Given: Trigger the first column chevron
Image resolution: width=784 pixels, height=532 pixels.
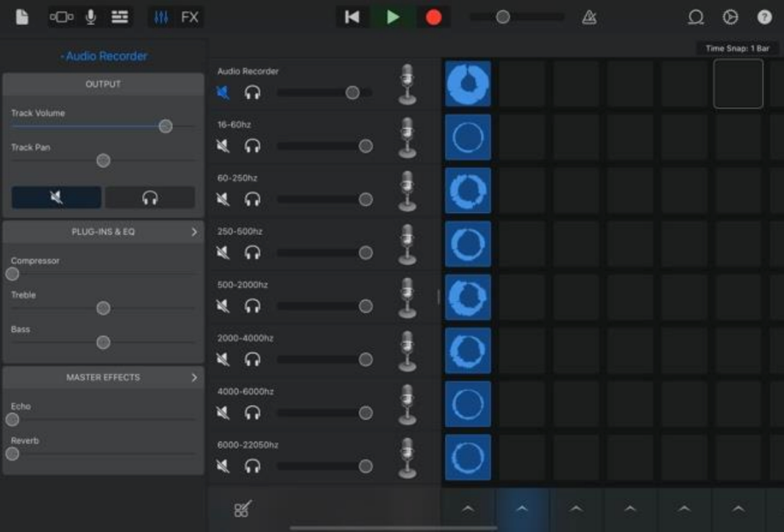Looking at the screenshot, I should click(x=468, y=508).
